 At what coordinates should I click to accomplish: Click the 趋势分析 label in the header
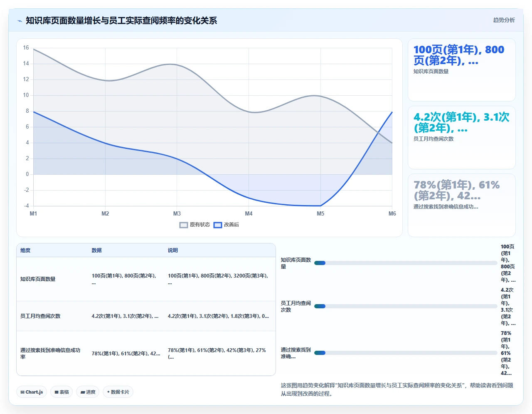(x=504, y=20)
